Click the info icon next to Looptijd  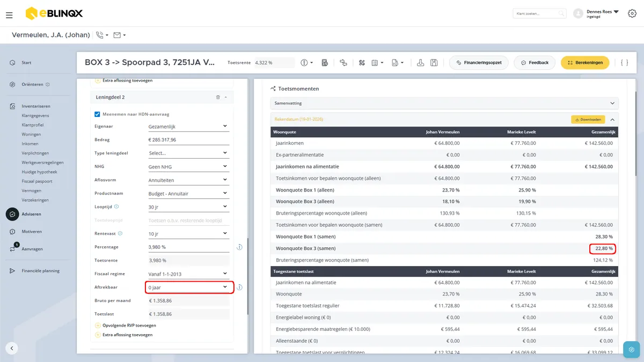tap(116, 206)
